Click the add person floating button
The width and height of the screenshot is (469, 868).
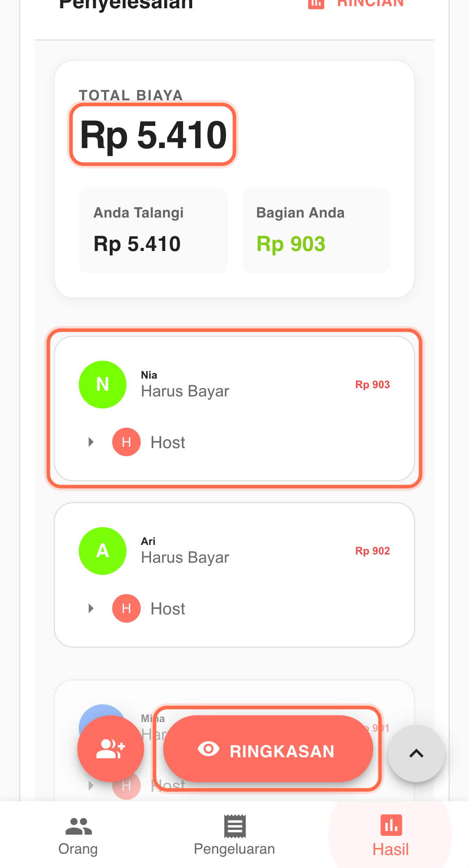pos(111,749)
